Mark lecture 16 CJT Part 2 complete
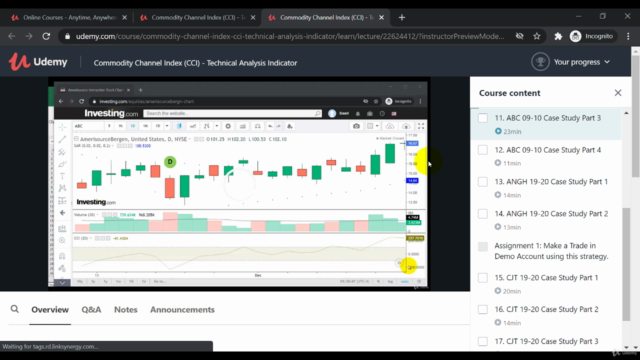This screenshot has width=640, height=360. click(x=483, y=309)
